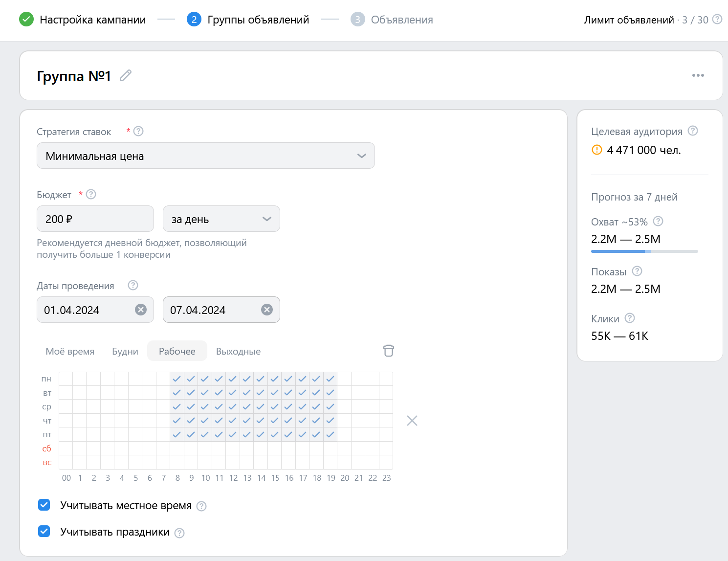728x561 pixels.
Task: Uncheck the Monday 8 o'clock schedule cell
Action: [177, 379]
